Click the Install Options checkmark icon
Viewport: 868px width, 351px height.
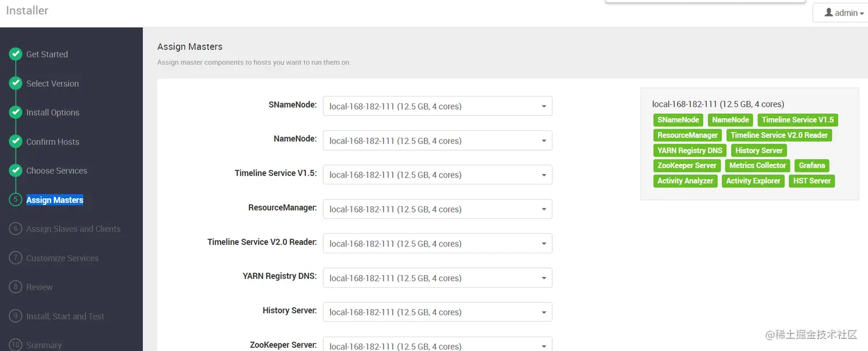15,113
